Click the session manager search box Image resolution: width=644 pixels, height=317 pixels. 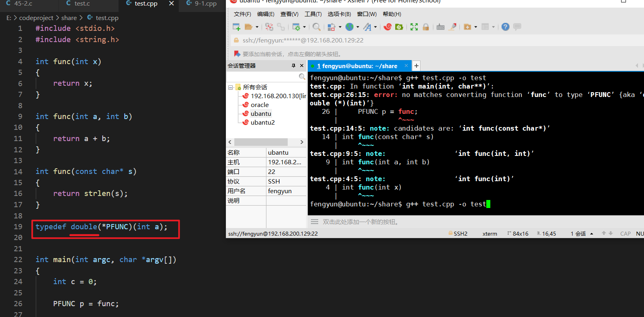(x=263, y=76)
